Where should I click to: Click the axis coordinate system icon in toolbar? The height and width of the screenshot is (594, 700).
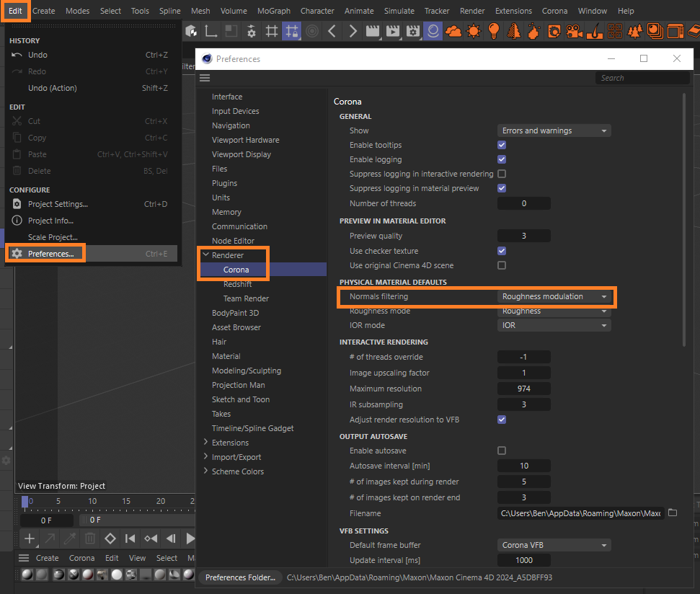pos(211,31)
